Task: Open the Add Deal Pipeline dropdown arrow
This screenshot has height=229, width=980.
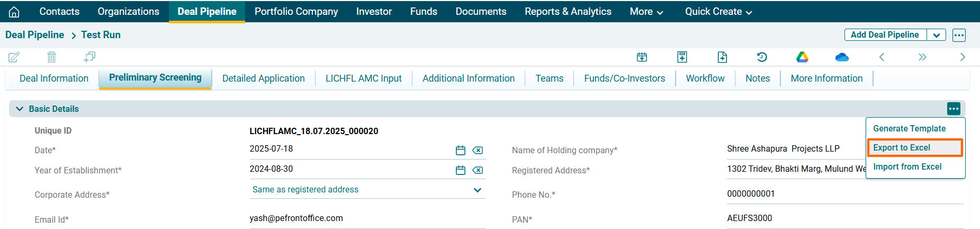Action: tap(936, 35)
